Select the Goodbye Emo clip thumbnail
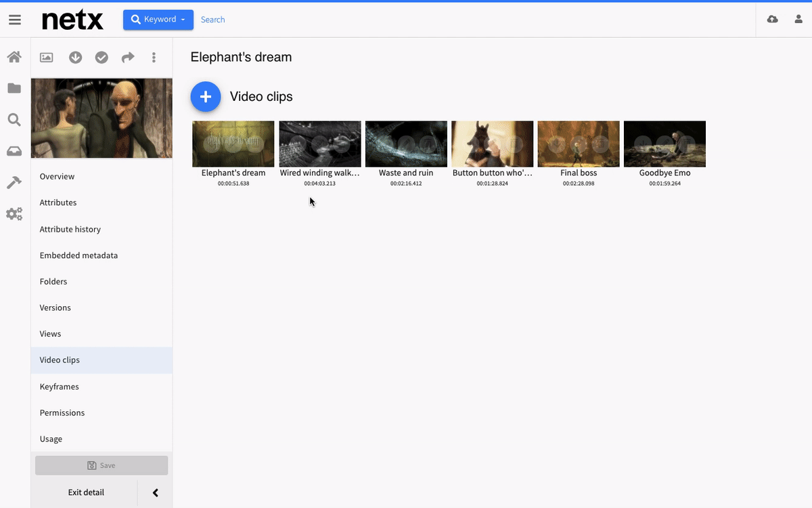812x508 pixels. pyautogui.click(x=665, y=144)
